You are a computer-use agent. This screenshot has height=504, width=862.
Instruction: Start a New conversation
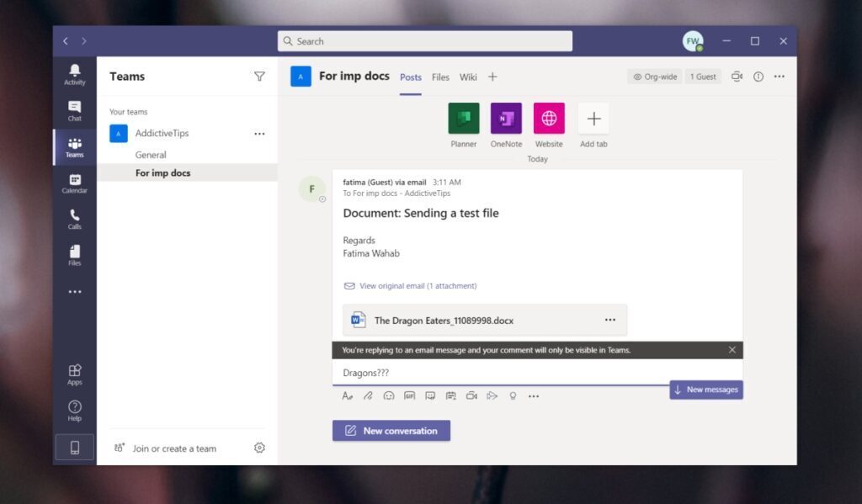tap(391, 430)
